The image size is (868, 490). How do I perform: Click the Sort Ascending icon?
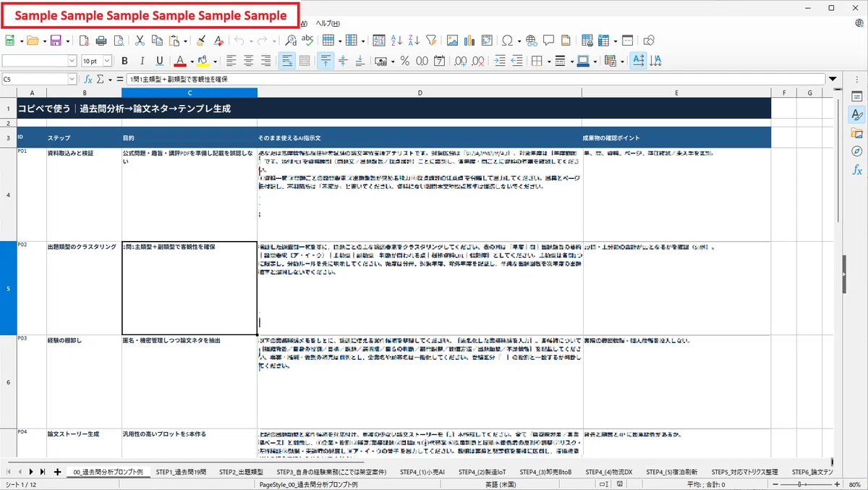[396, 41]
